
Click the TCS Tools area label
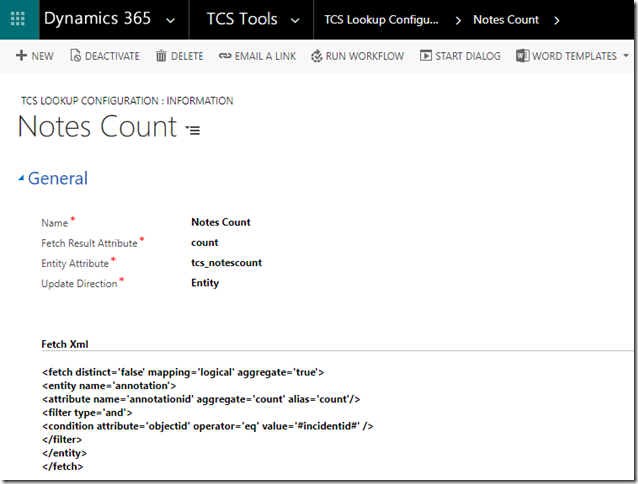coord(242,19)
